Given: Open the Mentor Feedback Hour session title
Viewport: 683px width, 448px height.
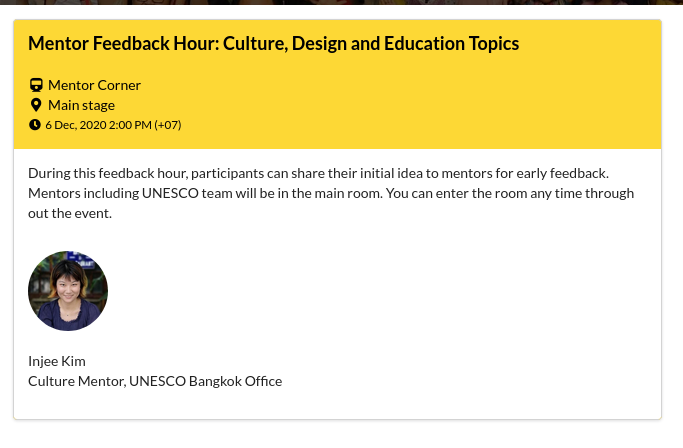Looking at the screenshot, I should point(274,44).
